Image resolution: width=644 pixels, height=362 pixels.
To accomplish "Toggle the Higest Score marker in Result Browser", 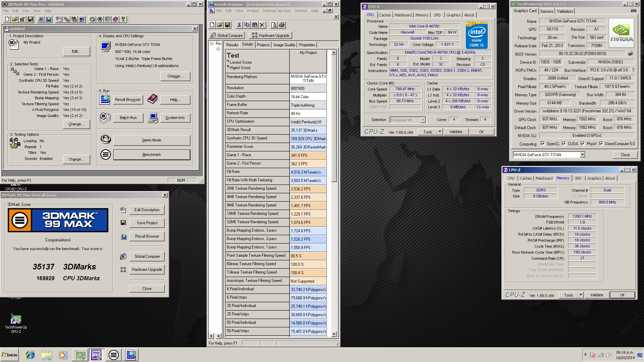I will point(228,67).
